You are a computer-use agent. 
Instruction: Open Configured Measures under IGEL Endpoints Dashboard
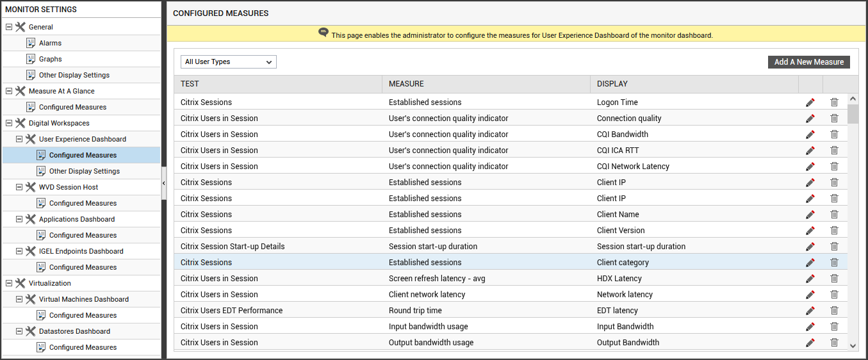tap(83, 267)
